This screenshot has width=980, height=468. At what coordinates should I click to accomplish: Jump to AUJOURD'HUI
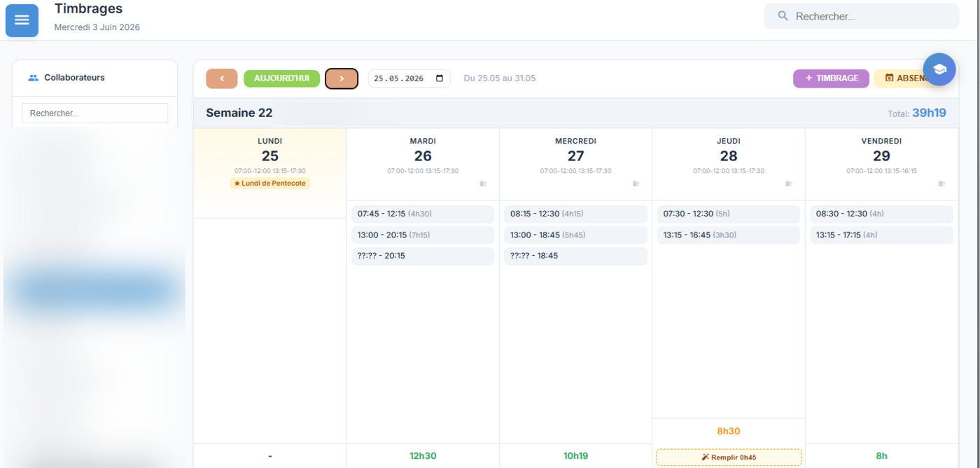pyautogui.click(x=281, y=78)
